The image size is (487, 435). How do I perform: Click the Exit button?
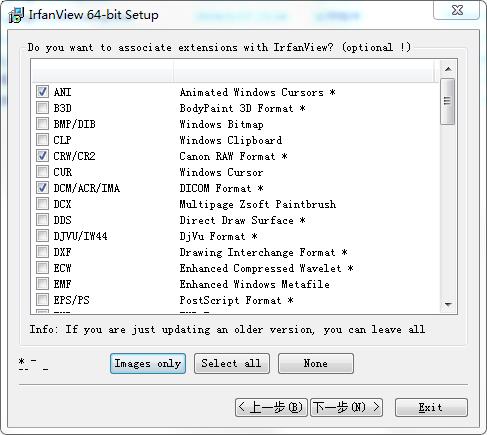point(431,407)
